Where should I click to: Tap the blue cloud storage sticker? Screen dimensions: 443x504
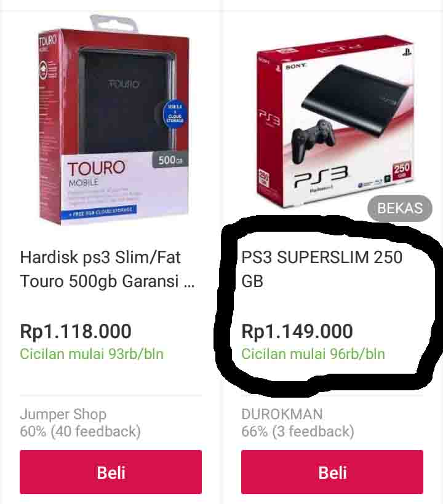pyautogui.click(x=175, y=114)
